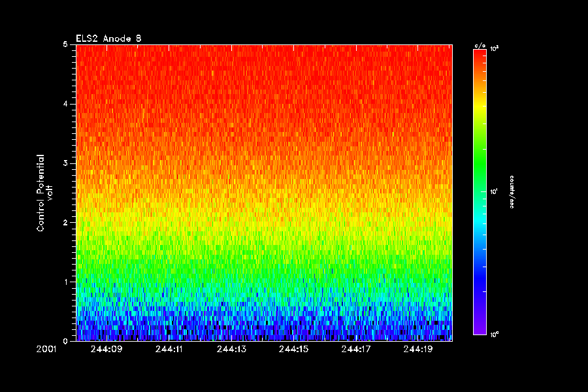Click the time label '244:15'

(x=293, y=350)
